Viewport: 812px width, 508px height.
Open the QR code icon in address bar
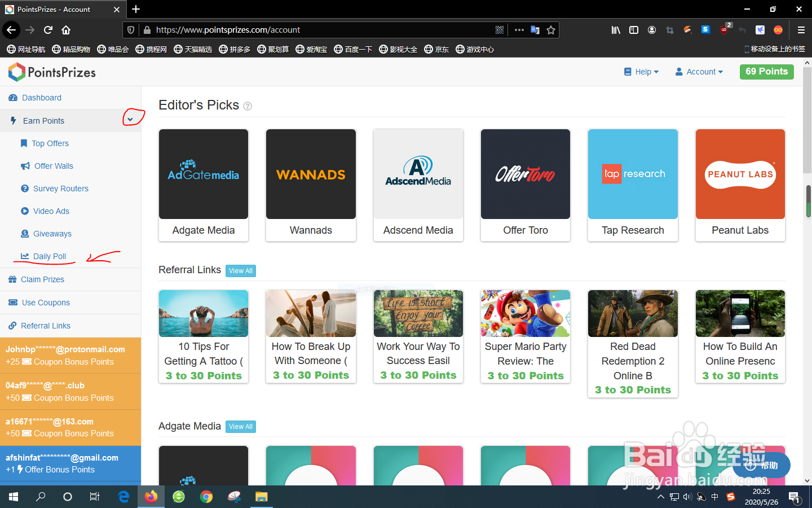coord(500,30)
